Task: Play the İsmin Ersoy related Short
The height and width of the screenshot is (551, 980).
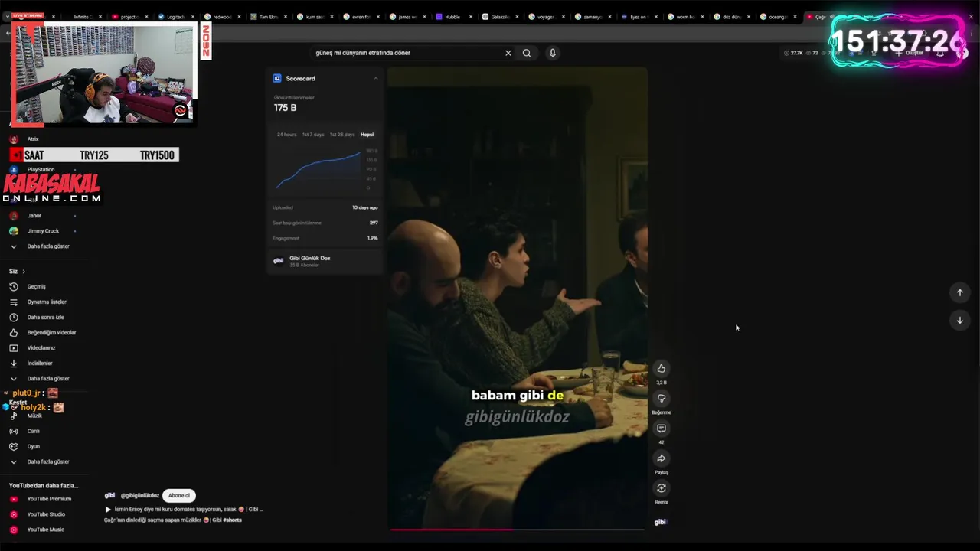Action: (184, 509)
